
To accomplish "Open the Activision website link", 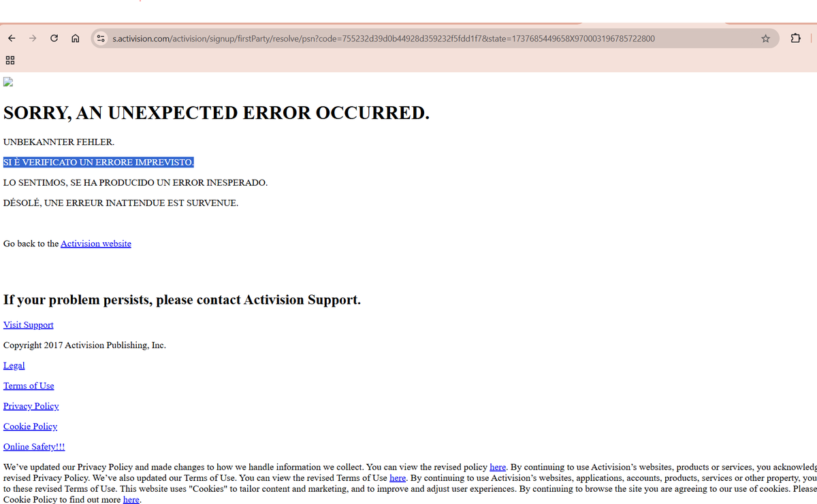I will click(96, 243).
